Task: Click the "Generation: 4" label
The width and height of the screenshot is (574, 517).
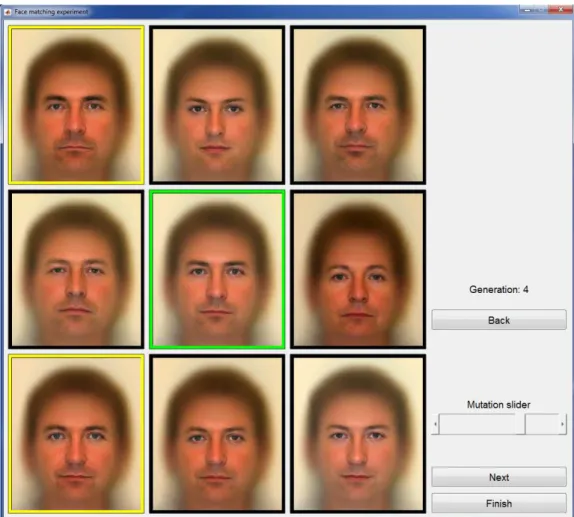Action: point(499,290)
